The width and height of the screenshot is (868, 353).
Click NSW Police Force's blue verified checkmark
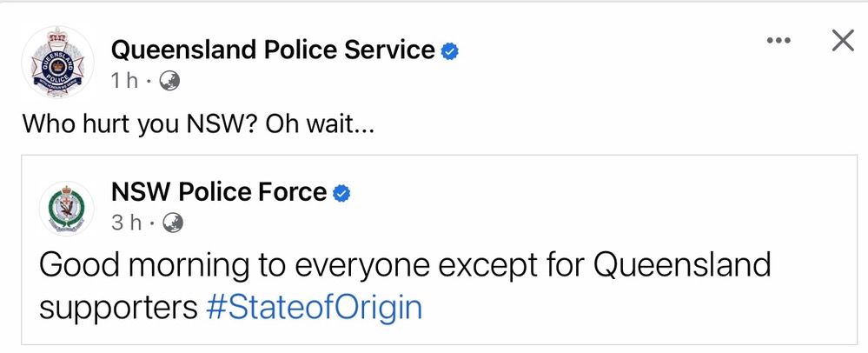coord(342,193)
